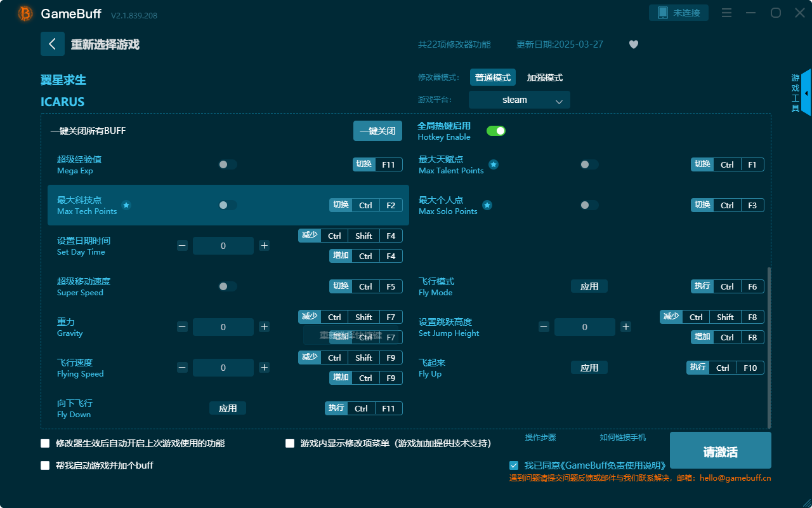This screenshot has width=812, height=508.
Task: Disable the Hotkey Enable toggle
Action: (x=495, y=130)
